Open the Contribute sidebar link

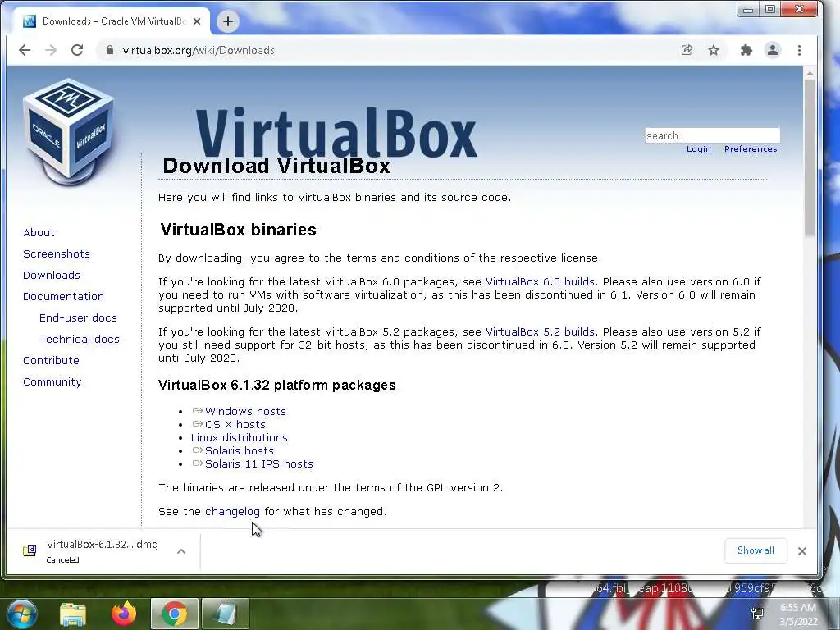click(x=51, y=361)
